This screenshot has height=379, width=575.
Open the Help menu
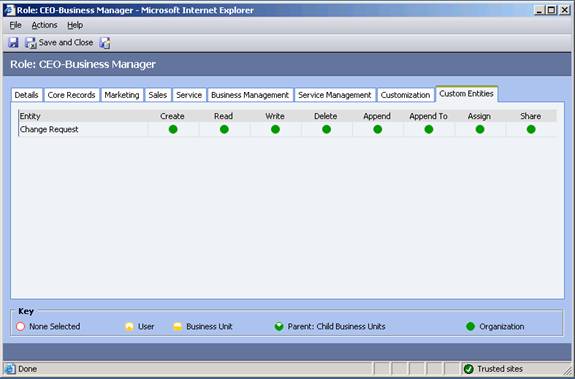pos(75,25)
